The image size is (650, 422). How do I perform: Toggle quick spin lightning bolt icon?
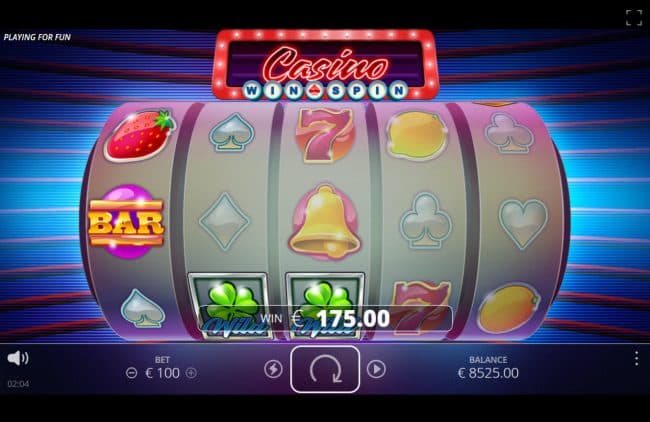tap(274, 369)
